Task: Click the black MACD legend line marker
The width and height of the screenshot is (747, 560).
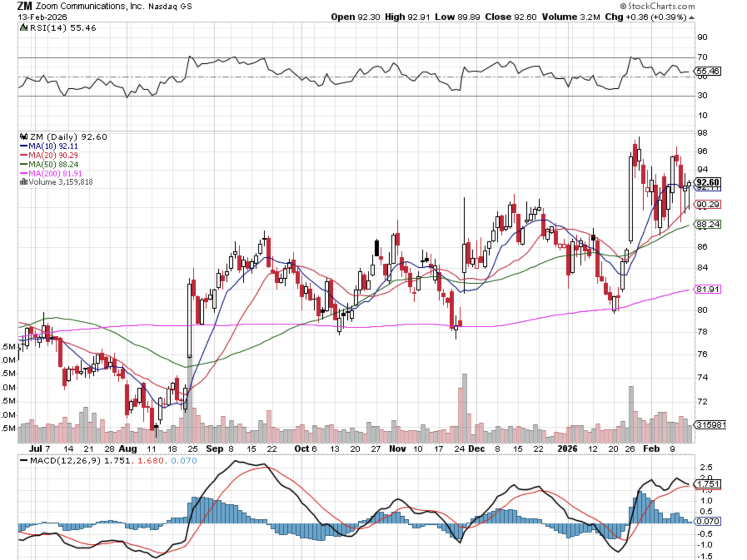Action: 24,461
